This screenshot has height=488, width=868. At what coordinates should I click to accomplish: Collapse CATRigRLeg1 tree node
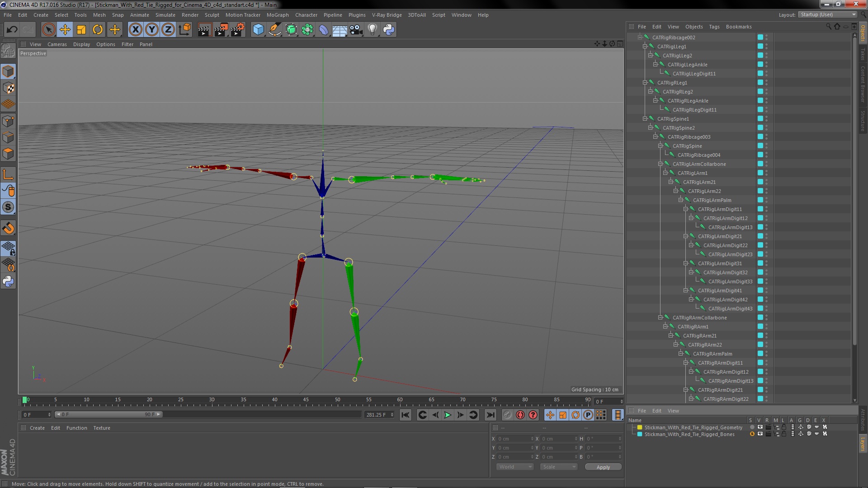point(645,82)
